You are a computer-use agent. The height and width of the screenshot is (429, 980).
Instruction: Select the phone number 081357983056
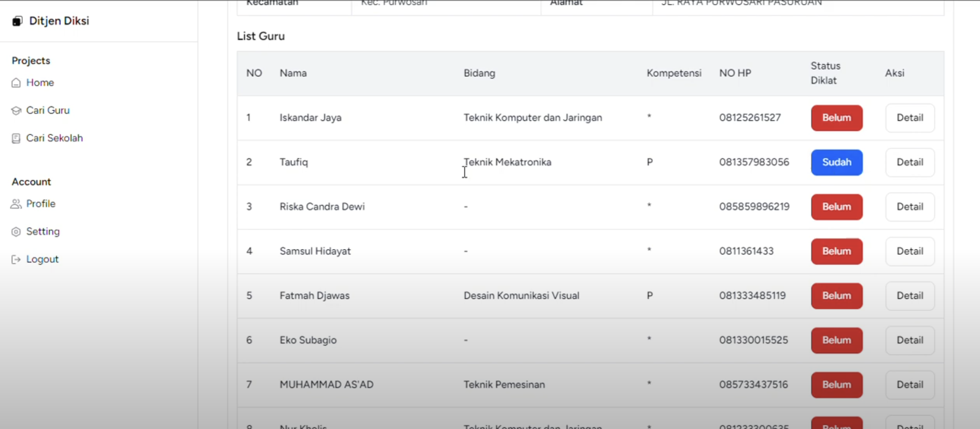[754, 162]
